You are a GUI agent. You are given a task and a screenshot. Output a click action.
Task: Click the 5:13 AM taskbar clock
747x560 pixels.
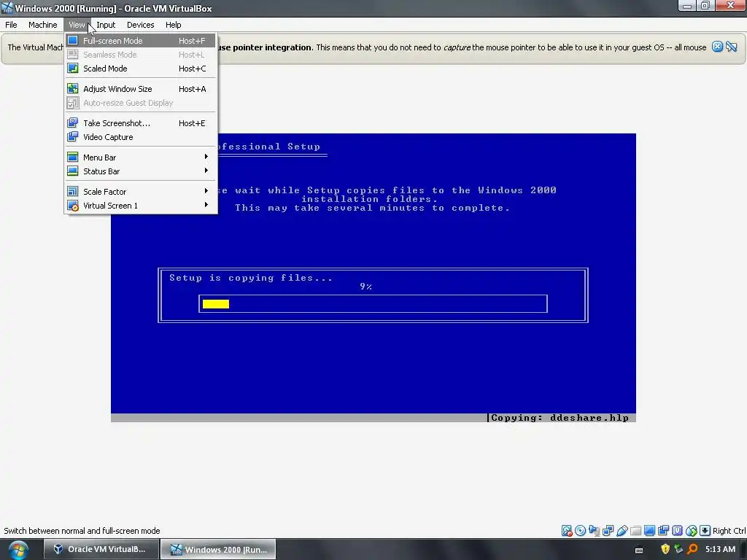click(x=720, y=549)
